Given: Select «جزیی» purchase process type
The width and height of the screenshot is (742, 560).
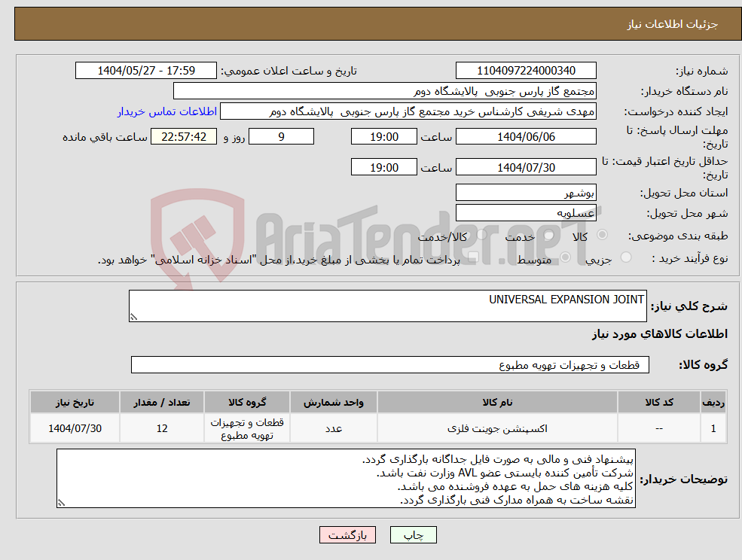Looking at the screenshot, I should (626, 256).
